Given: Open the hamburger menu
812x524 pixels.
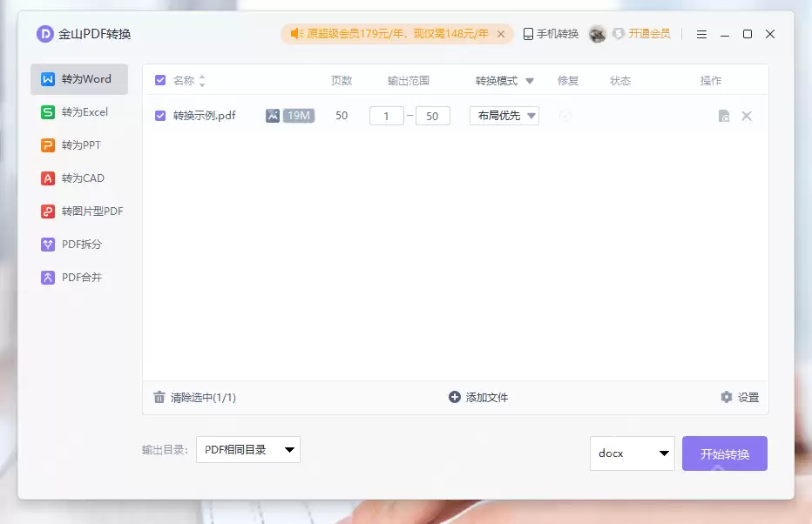Looking at the screenshot, I should (x=701, y=33).
